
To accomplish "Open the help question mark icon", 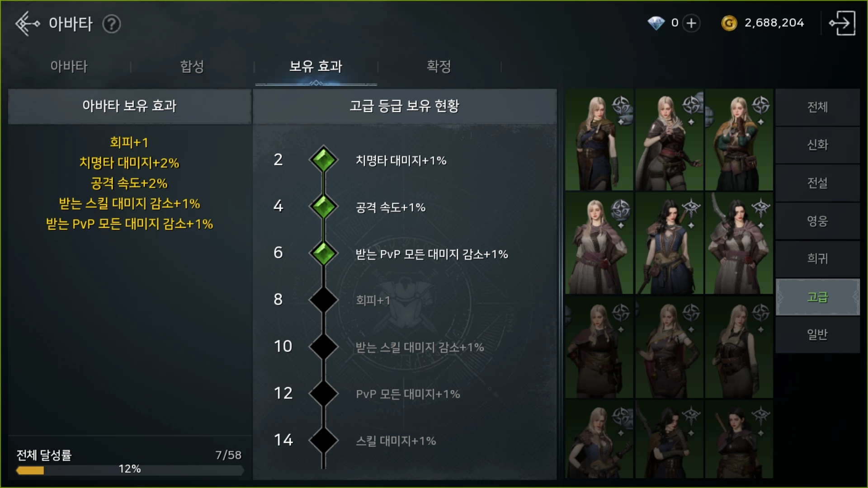I will (111, 24).
